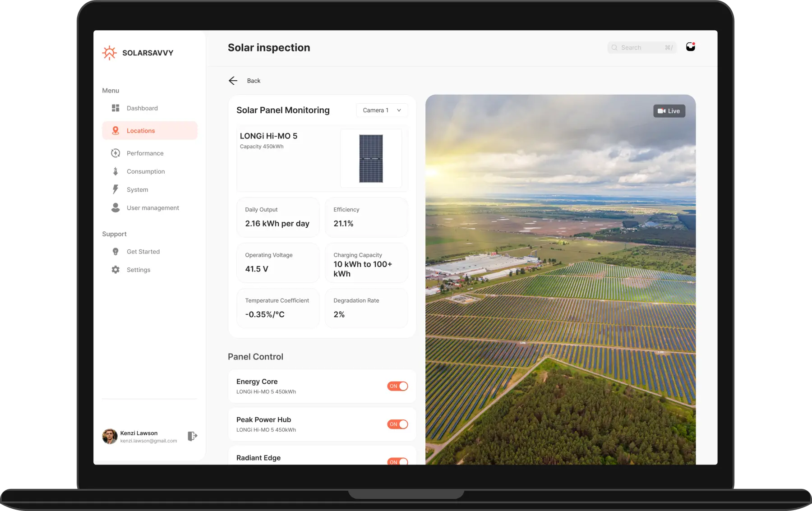Click the Search input field
This screenshot has width=812, height=511.
coord(641,48)
